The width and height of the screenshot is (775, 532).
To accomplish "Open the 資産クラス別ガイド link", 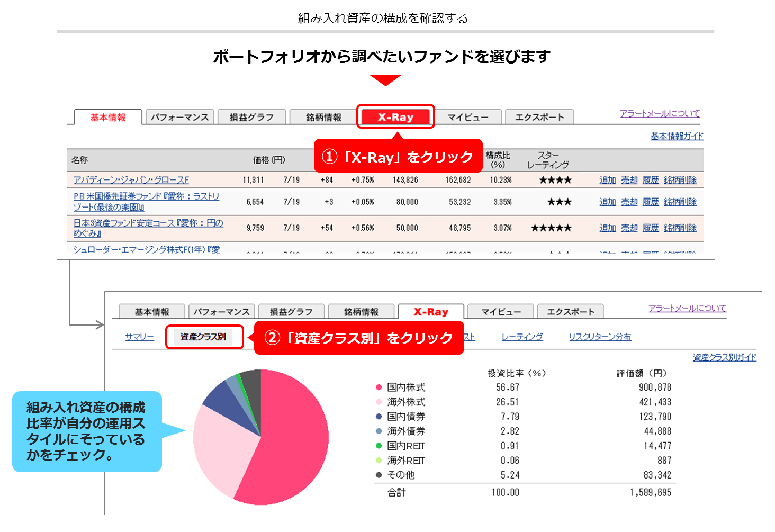I will 724,358.
